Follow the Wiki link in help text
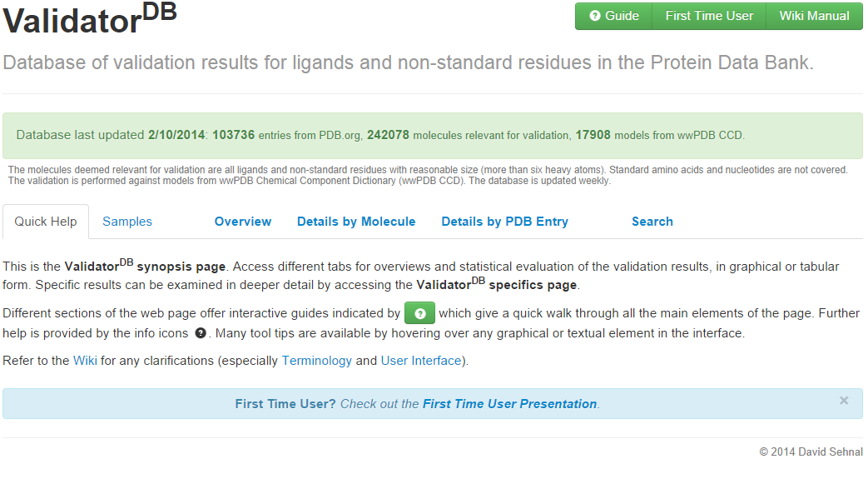This screenshot has width=868, height=479. pyautogui.click(x=85, y=361)
